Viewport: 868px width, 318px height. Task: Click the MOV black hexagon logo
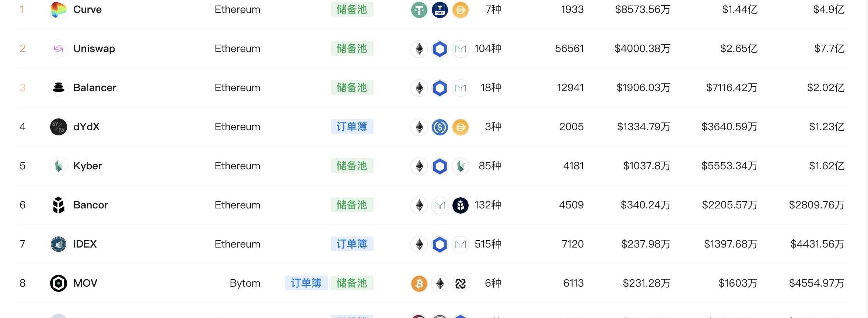point(58,283)
